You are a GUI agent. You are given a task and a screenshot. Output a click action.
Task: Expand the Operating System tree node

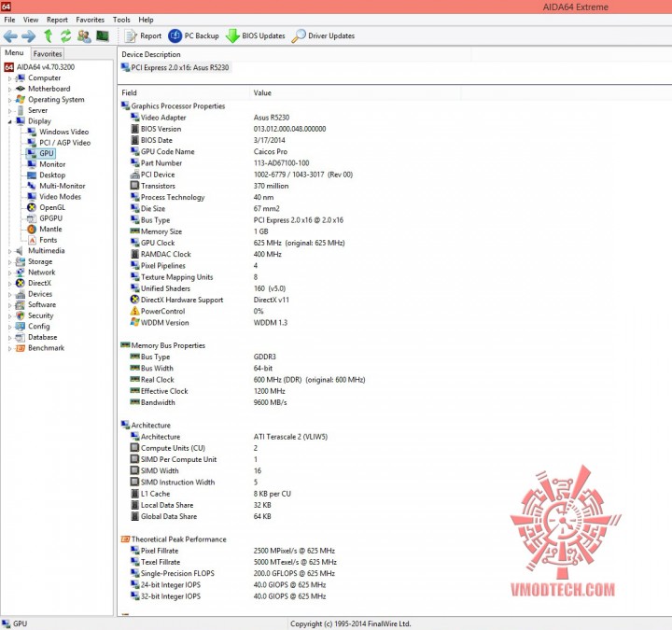pyautogui.click(x=9, y=100)
